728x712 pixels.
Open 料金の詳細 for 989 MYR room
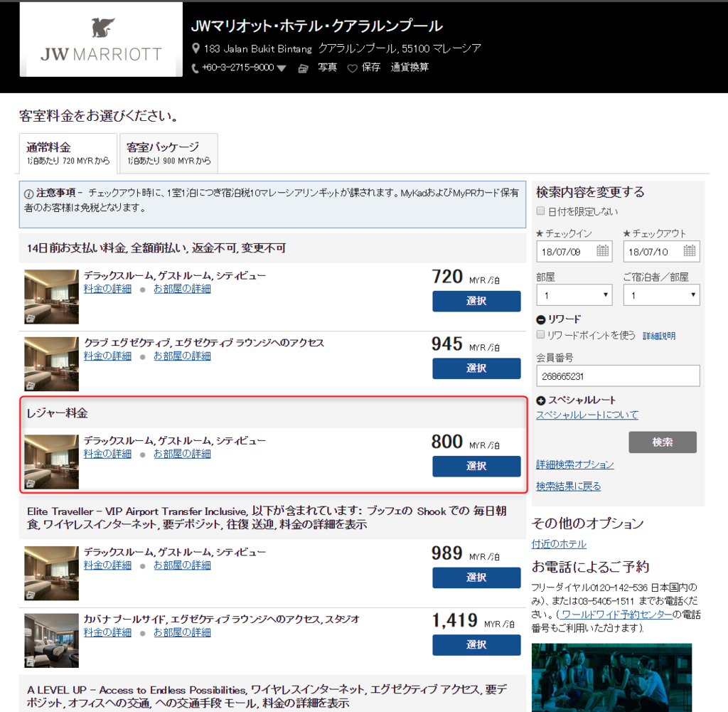coord(107,565)
